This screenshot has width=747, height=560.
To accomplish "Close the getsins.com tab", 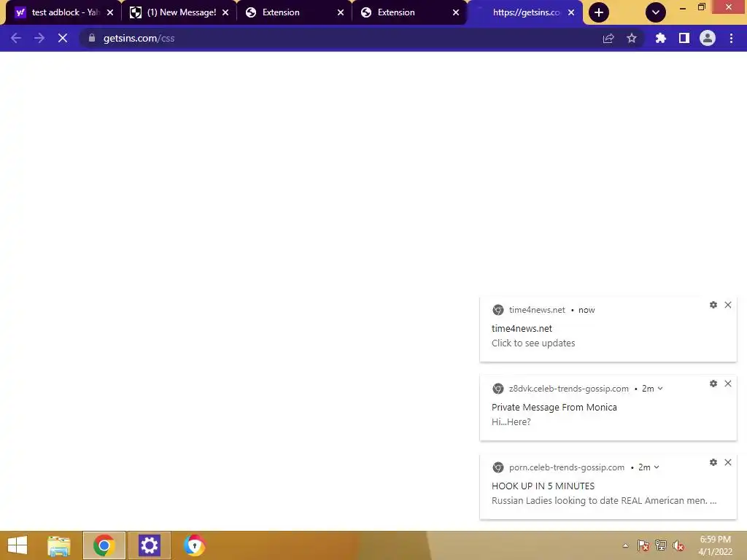I will coord(571,12).
